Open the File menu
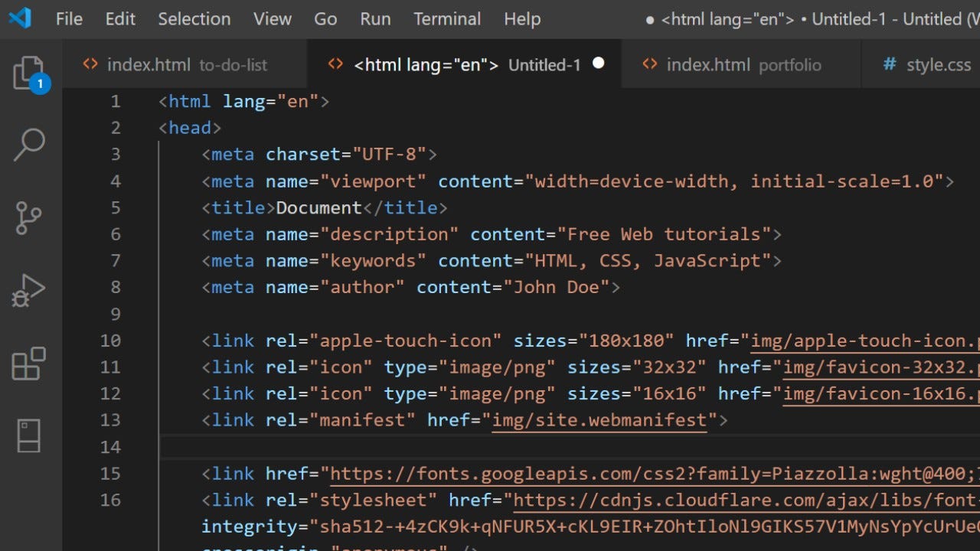The height and width of the screenshot is (551, 980). click(x=69, y=19)
